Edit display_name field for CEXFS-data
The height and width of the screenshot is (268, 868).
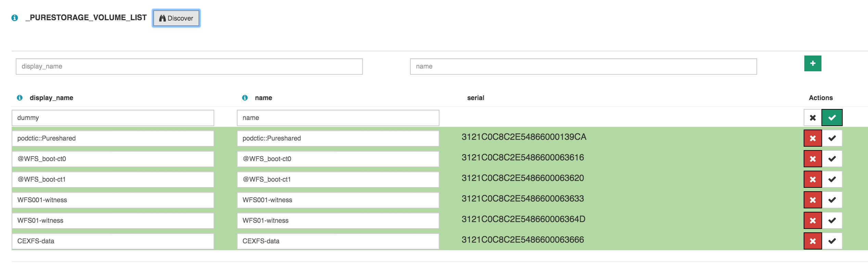pyautogui.click(x=113, y=241)
